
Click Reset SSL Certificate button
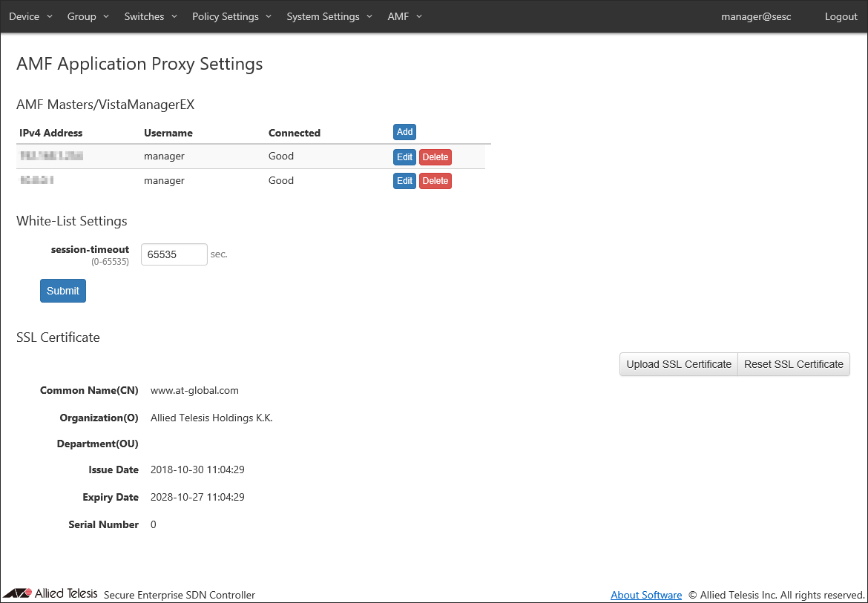[x=794, y=364]
